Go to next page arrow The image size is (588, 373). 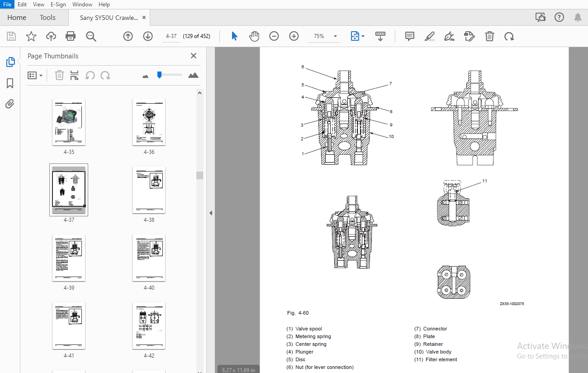(x=148, y=36)
